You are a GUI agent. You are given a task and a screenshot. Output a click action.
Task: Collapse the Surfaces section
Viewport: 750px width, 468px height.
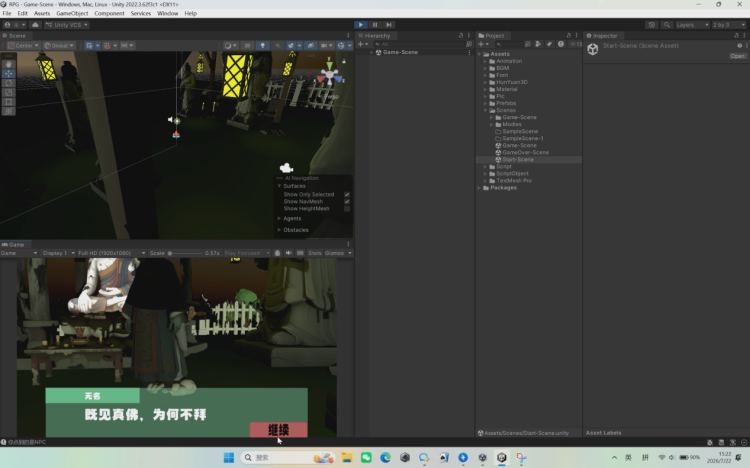coord(279,186)
